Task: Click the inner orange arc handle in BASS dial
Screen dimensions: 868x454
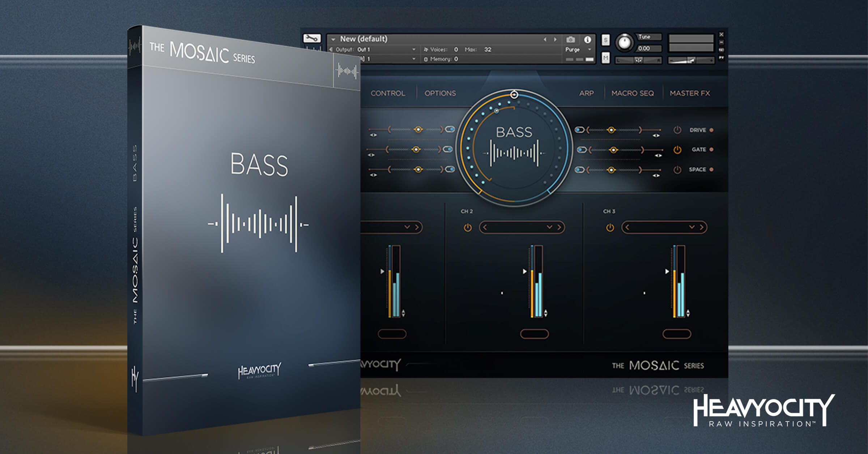Action: [497, 111]
